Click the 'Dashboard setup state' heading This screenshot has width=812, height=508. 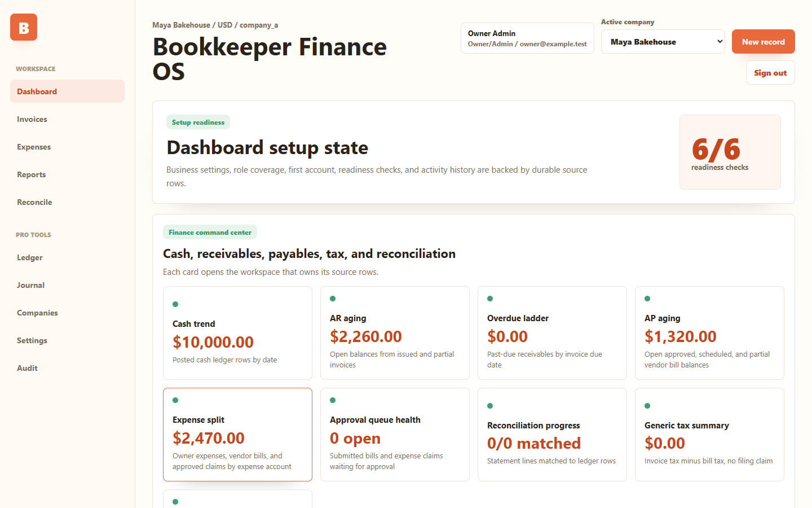(x=267, y=147)
